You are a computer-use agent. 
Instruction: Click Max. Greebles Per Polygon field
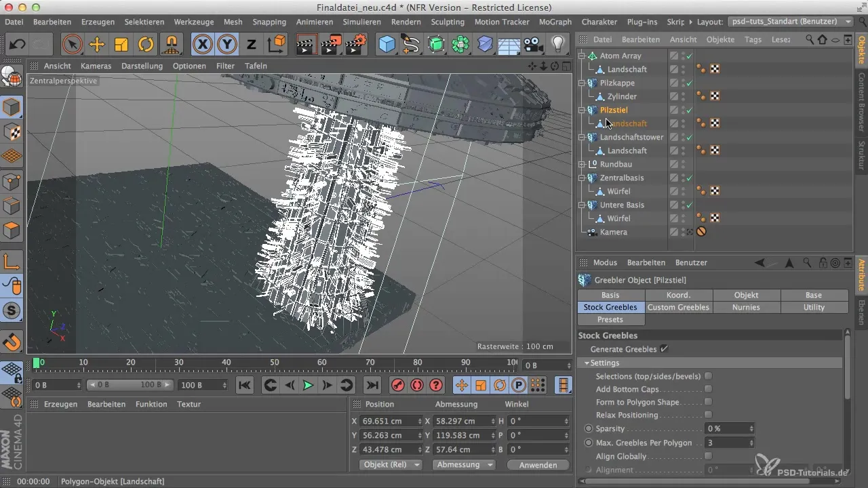click(729, 443)
